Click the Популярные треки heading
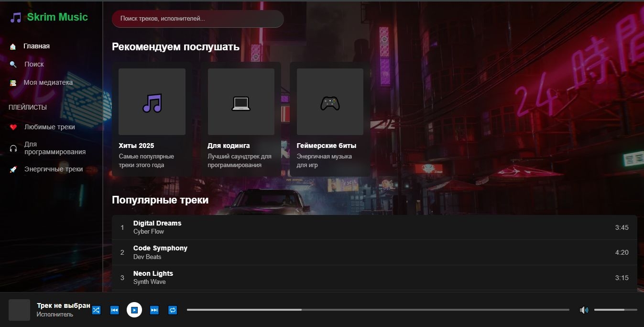The image size is (644, 327). (x=160, y=200)
